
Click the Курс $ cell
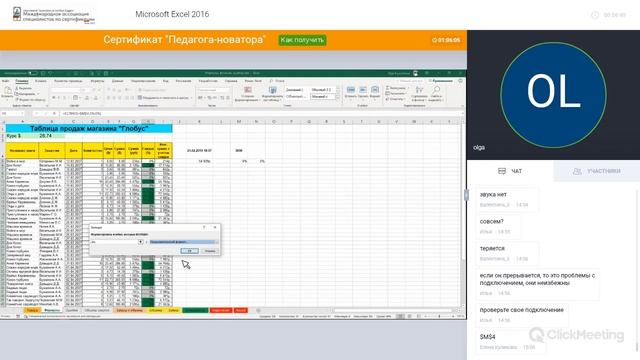(x=22, y=136)
